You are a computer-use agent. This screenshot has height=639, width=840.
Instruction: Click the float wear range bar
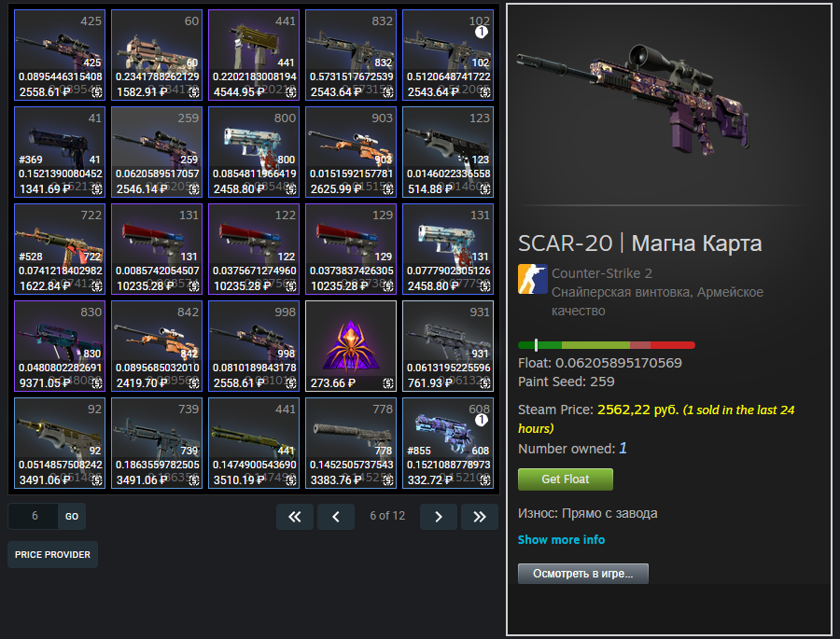pos(607,345)
